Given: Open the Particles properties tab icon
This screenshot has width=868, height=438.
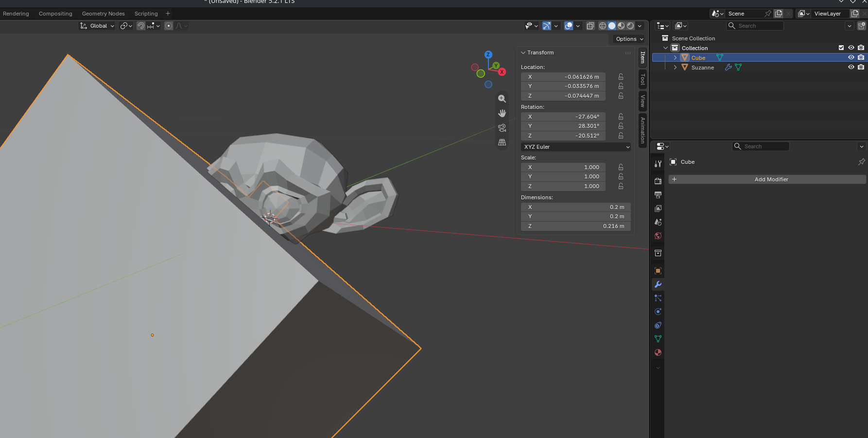Looking at the screenshot, I should click(x=658, y=298).
